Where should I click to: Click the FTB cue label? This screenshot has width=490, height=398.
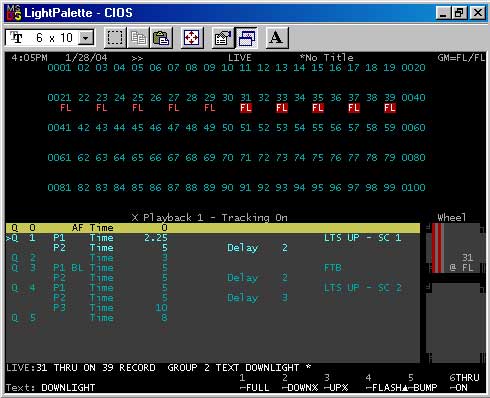(x=333, y=268)
